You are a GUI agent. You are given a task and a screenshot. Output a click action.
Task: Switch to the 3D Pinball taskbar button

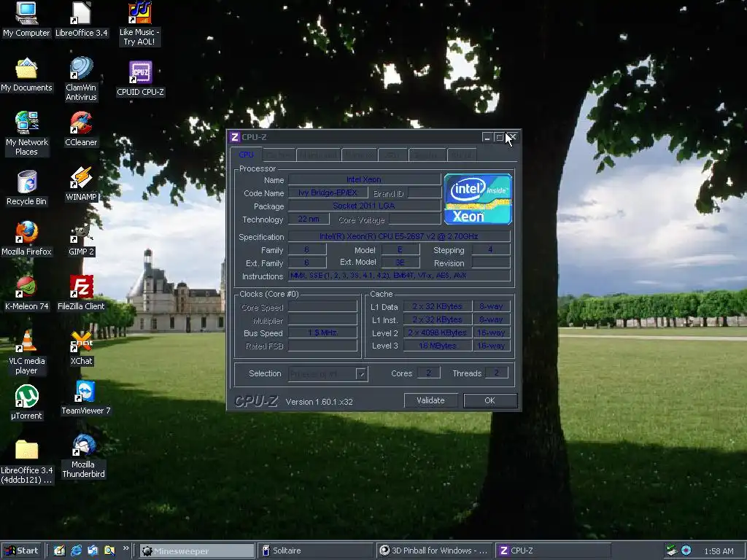[x=435, y=551]
